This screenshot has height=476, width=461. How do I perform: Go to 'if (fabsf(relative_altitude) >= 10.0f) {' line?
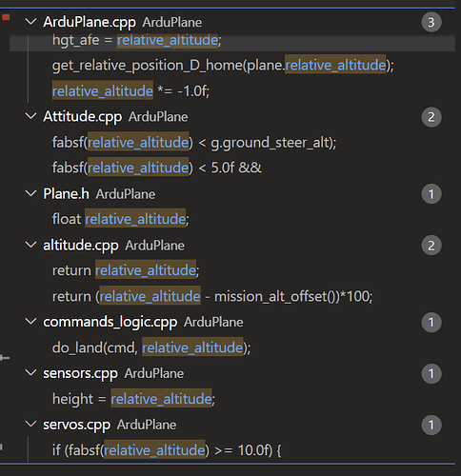pyautogui.click(x=167, y=450)
